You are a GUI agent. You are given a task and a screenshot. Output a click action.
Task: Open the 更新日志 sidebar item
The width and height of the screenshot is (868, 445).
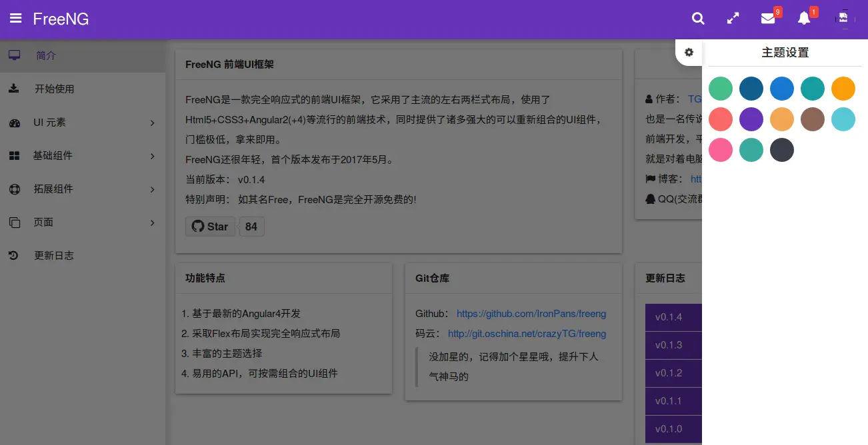pos(83,256)
